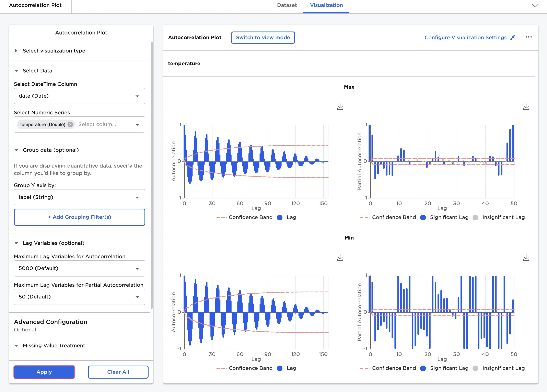
Task: Download the Max autocorrelation chart
Action: tap(340, 107)
